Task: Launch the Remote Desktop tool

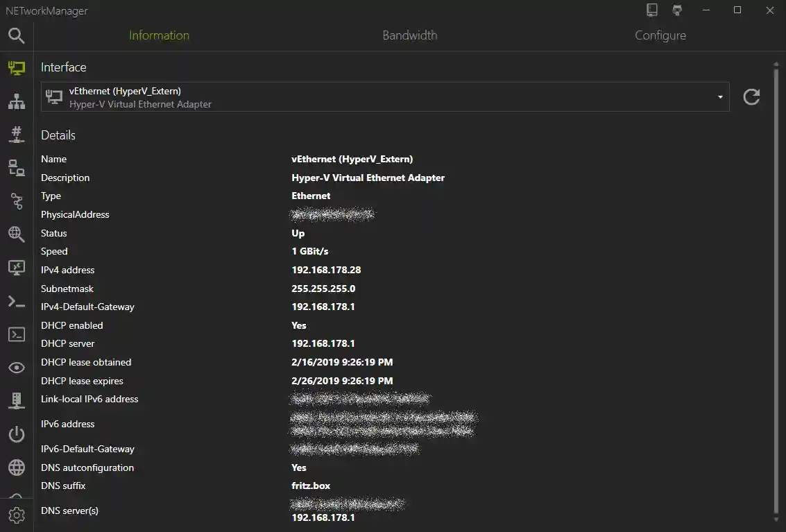Action: [16, 267]
